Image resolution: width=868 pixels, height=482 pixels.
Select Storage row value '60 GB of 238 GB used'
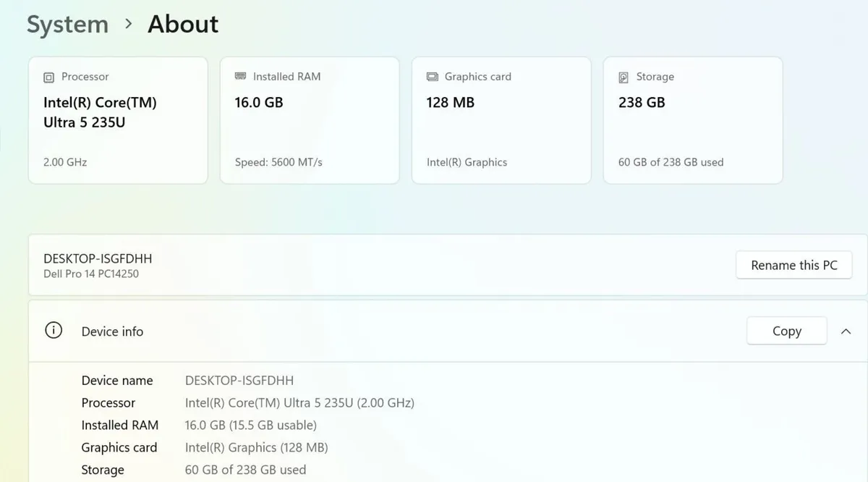click(245, 470)
